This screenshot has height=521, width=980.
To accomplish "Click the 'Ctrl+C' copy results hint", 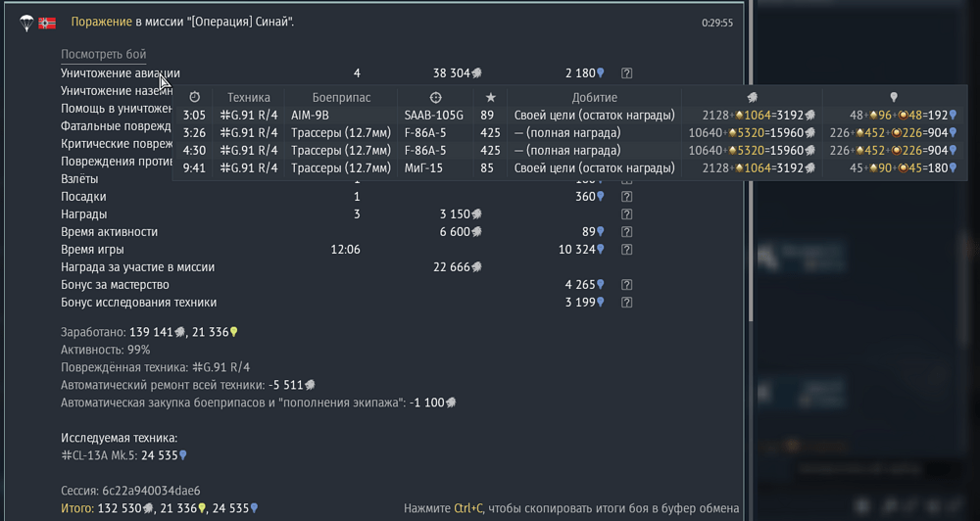I will click(x=468, y=508).
